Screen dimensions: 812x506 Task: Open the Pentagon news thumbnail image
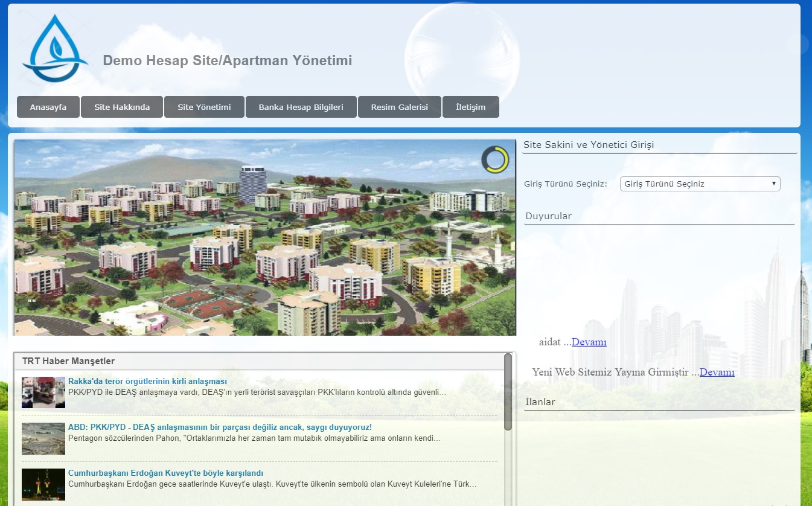tap(43, 438)
